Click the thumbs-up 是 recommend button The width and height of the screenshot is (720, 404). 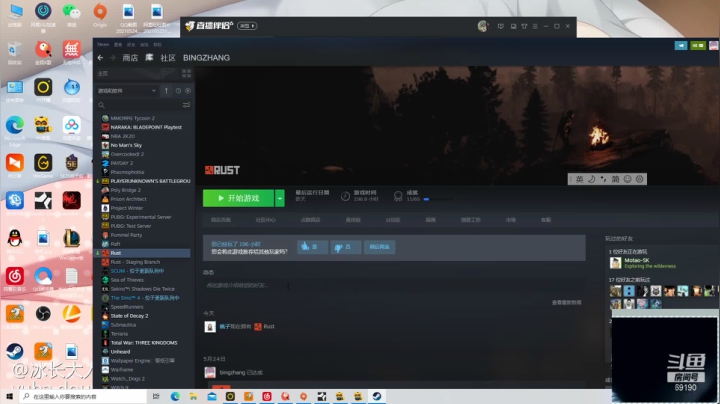(x=312, y=247)
